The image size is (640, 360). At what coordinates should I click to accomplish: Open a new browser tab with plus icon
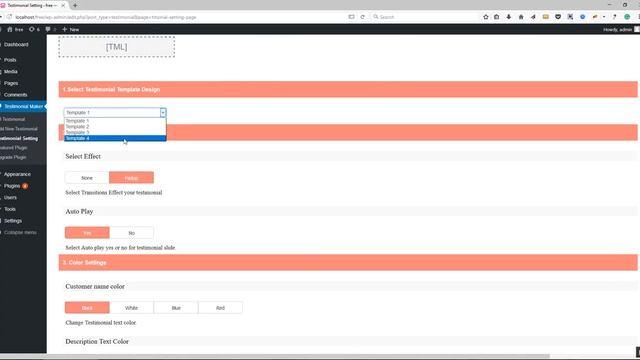(x=75, y=5)
